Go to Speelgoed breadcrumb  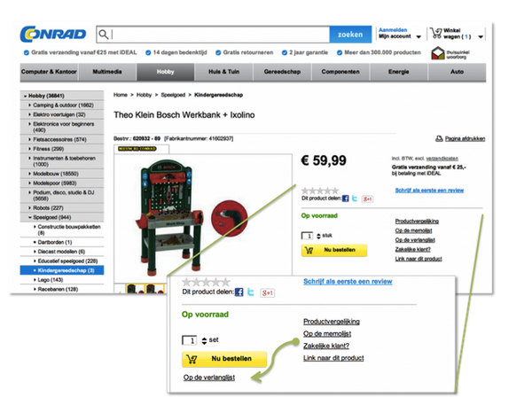[x=173, y=95]
